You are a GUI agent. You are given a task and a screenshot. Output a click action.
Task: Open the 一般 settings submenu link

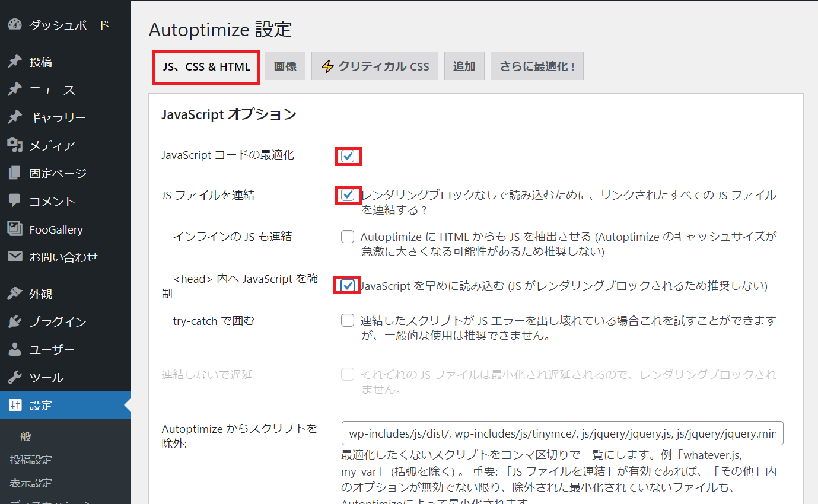pos(21,437)
